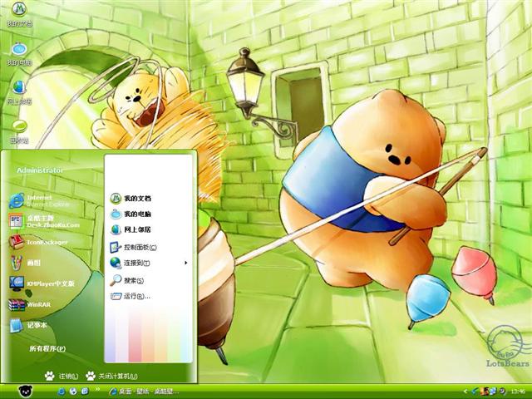Expand hidden system tray icons arrow
Viewport: 532px width, 399px height.
(465, 392)
